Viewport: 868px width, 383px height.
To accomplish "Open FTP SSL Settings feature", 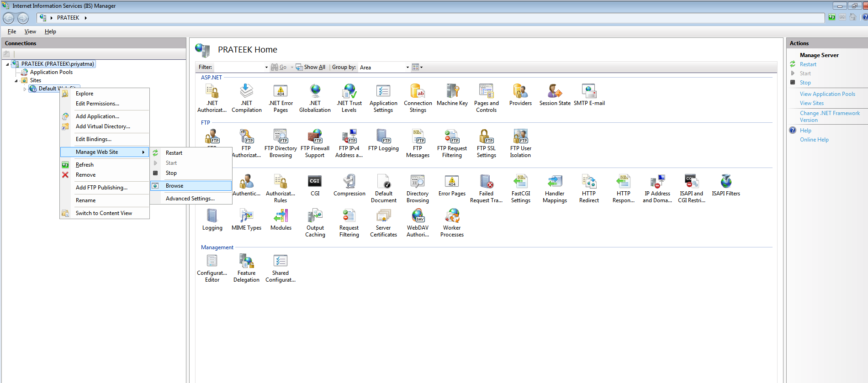I will point(486,143).
